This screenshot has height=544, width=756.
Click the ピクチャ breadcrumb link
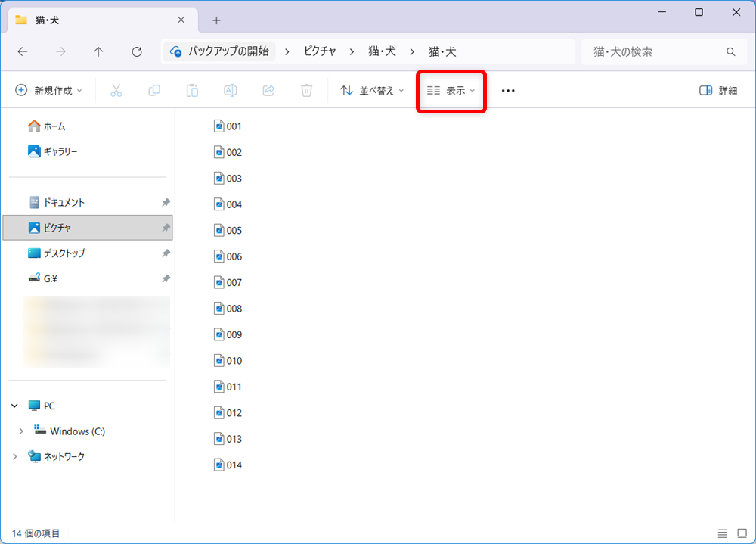coord(321,51)
